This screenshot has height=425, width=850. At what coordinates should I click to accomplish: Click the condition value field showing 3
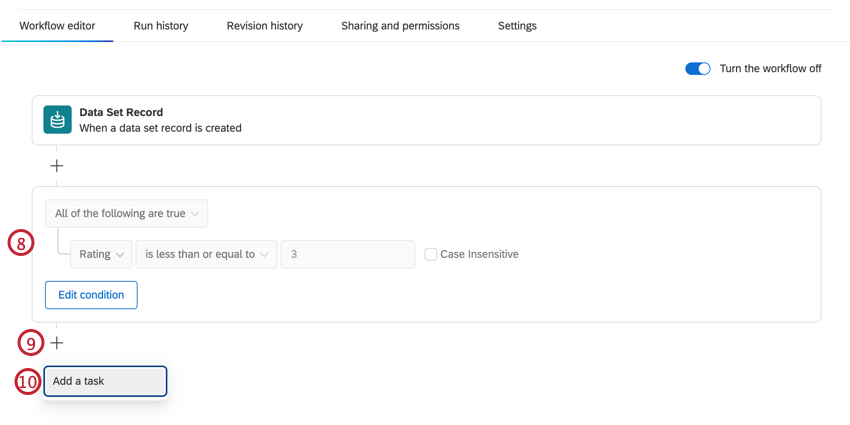point(347,254)
